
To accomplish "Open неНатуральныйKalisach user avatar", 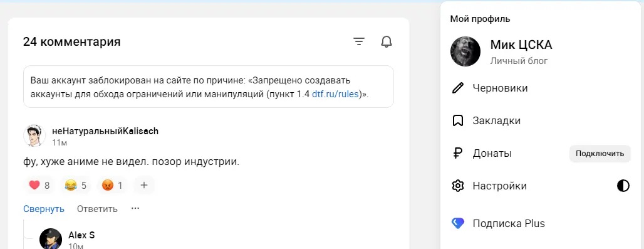I will (x=34, y=136).
